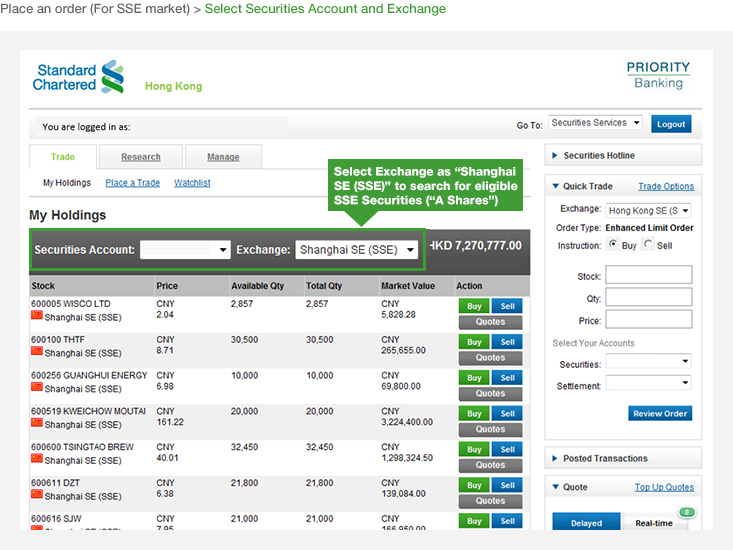Select the My Holdings sub-tab

(x=67, y=183)
